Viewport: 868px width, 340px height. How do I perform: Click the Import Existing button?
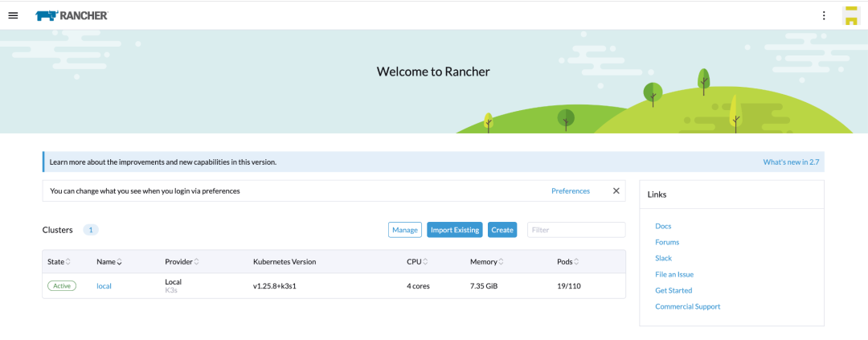click(x=455, y=230)
